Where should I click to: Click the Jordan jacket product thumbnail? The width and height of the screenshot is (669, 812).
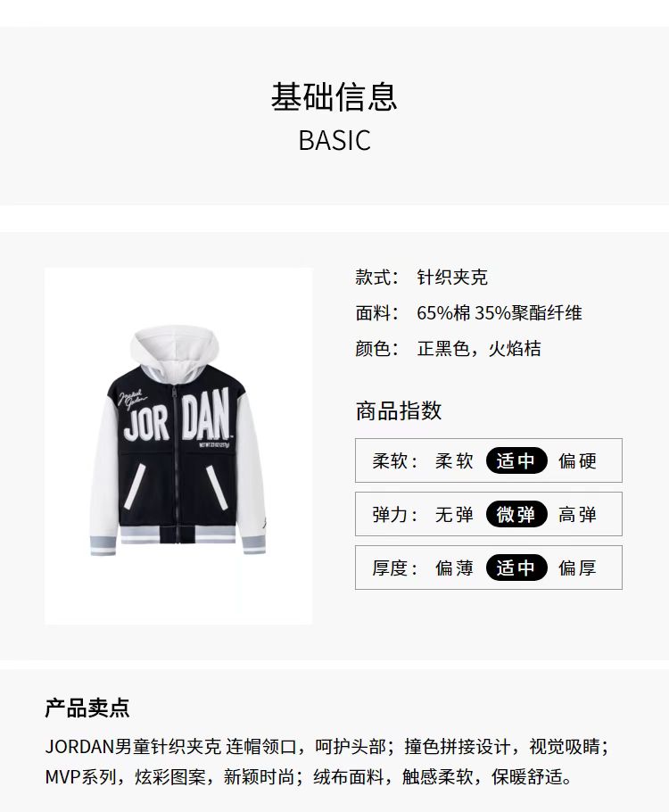click(x=178, y=446)
